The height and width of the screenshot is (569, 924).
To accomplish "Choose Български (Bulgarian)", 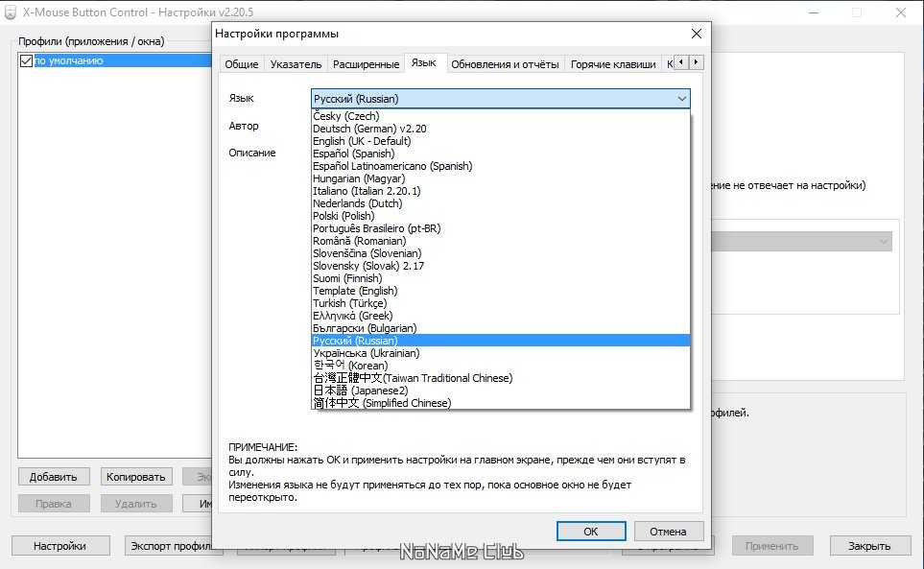I will tap(500, 328).
